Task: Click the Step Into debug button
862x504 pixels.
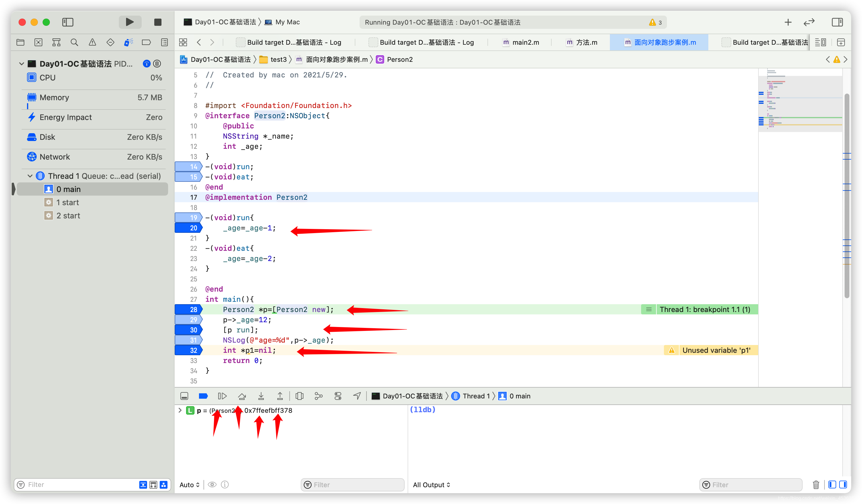Action: 261,396
